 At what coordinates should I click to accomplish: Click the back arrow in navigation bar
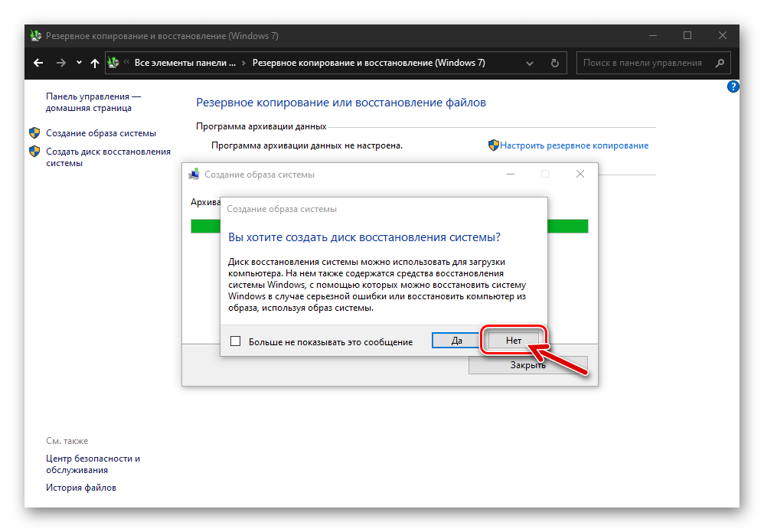[38, 63]
